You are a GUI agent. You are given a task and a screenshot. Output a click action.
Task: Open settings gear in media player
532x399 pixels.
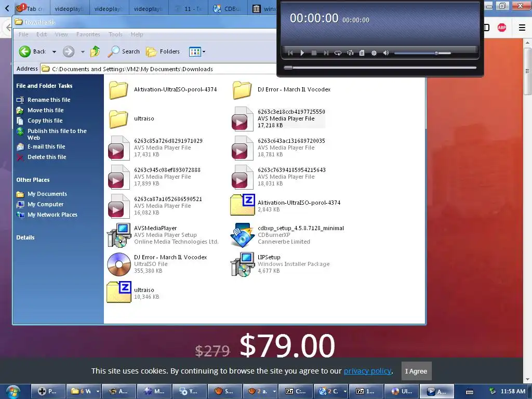(x=374, y=53)
